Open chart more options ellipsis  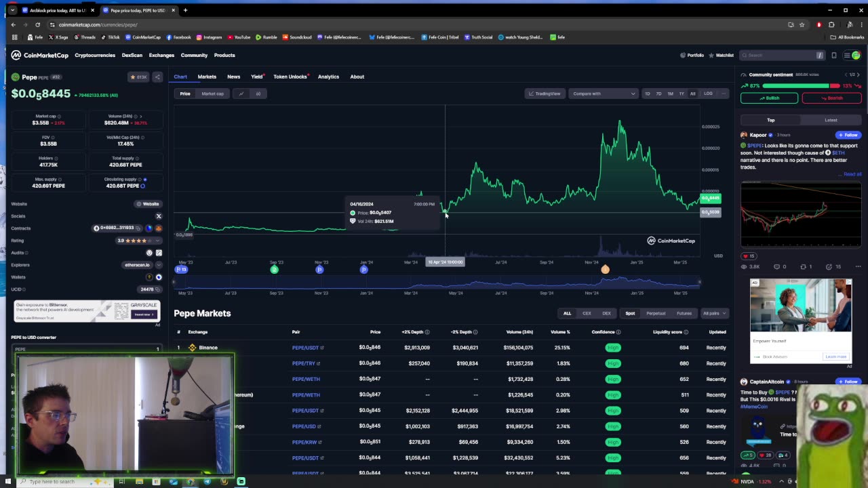[x=724, y=94]
